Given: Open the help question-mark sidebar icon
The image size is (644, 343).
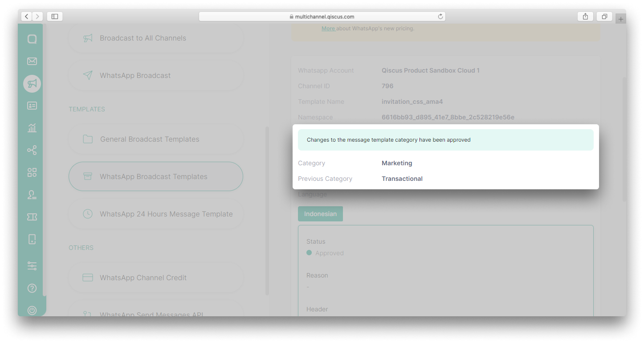Looking at the screenshot, I should click(32, 288).
